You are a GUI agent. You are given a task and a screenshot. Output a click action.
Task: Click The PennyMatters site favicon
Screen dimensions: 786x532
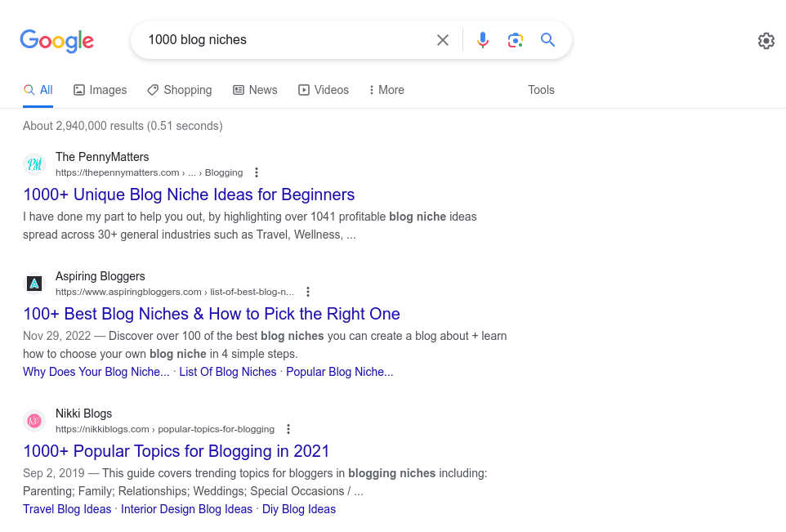point(34,164)
